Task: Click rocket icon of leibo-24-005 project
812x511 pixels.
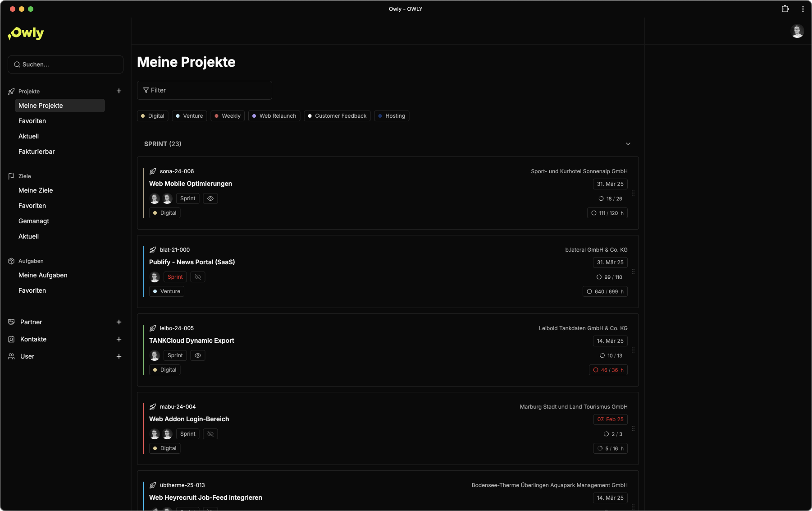Action: [153, 328]
